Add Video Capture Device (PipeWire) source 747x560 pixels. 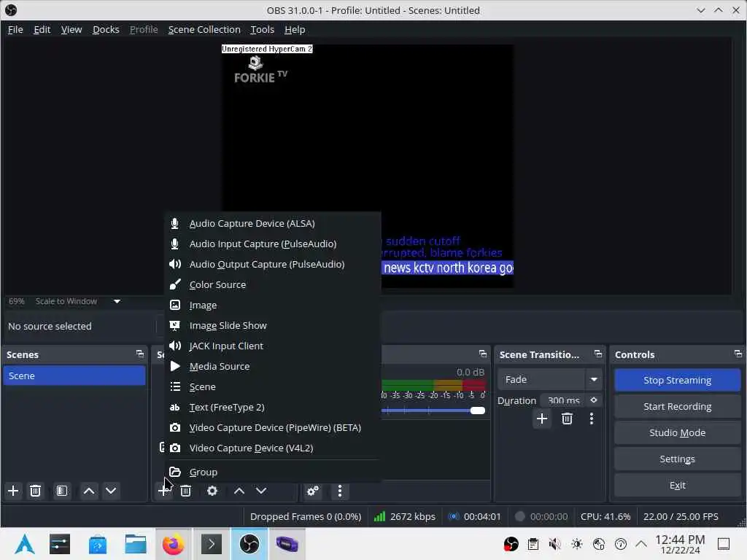tap(273, 427)
